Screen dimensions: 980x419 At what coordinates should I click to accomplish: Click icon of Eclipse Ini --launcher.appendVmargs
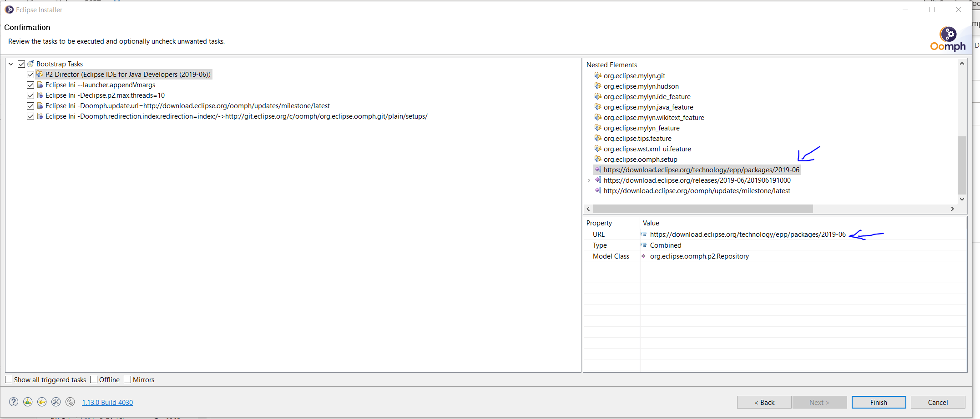pyautogui.click(x=40, y=85)
